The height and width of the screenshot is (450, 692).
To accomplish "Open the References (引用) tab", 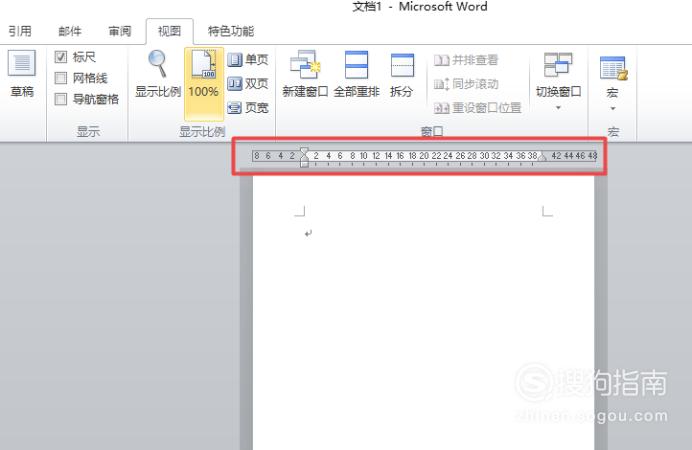I will (20, 31).
